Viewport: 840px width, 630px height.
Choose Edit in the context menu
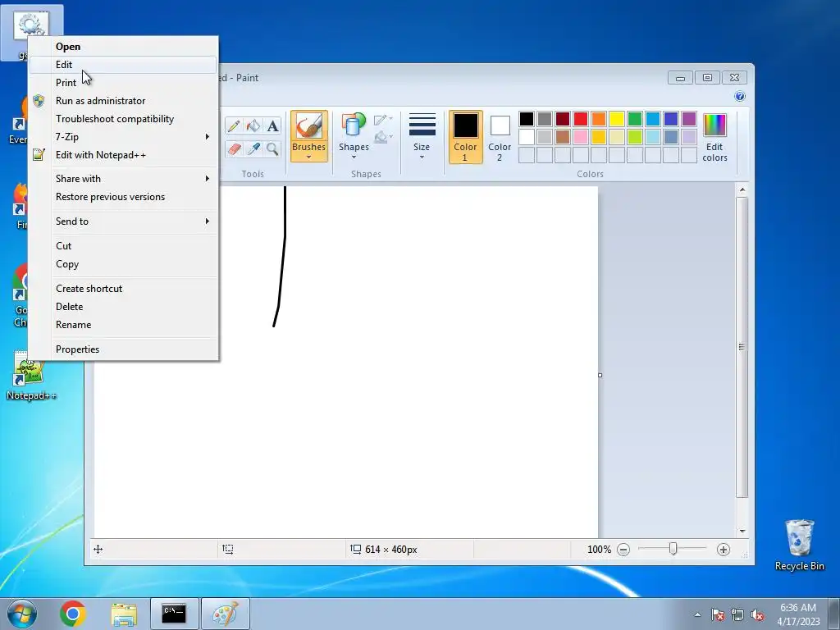123,64
